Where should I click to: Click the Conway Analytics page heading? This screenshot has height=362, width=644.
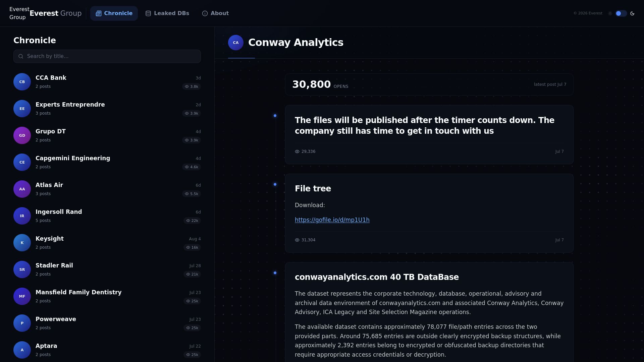tap(296, 43)
